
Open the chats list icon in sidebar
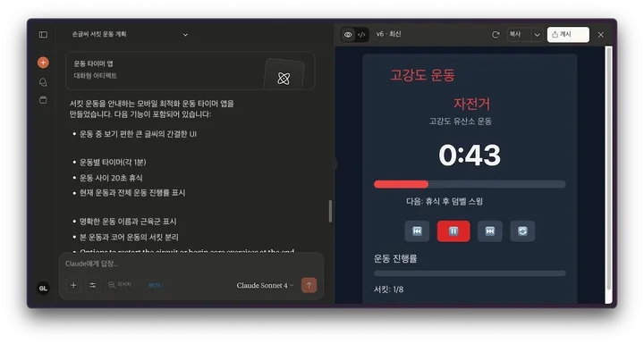(43, 82)
